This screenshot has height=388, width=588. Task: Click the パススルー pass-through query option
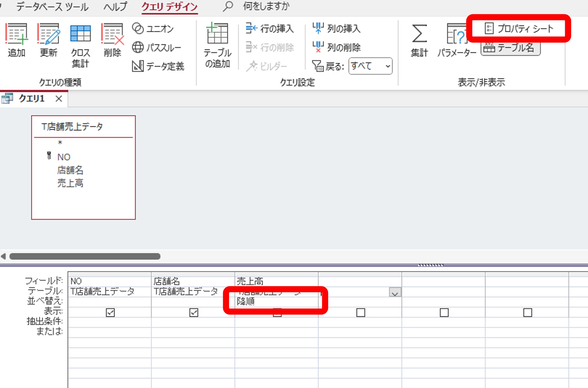(x=157, y=47)
